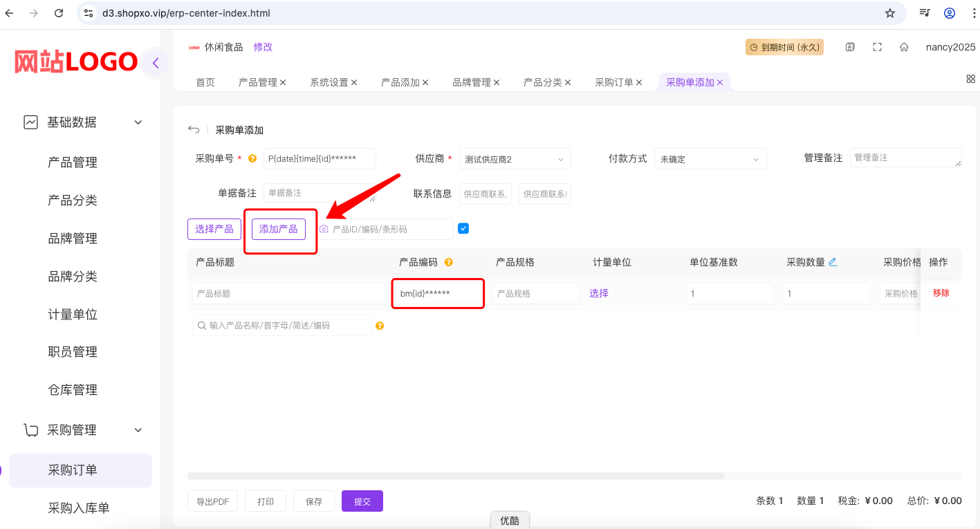Click 选择 link in 计量单位 column
The width and height of the screenshot is (980, 529).
click(599, 293)
